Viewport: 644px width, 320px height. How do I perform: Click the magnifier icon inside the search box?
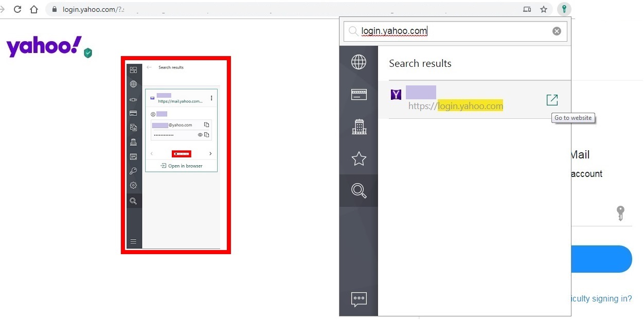353,31
